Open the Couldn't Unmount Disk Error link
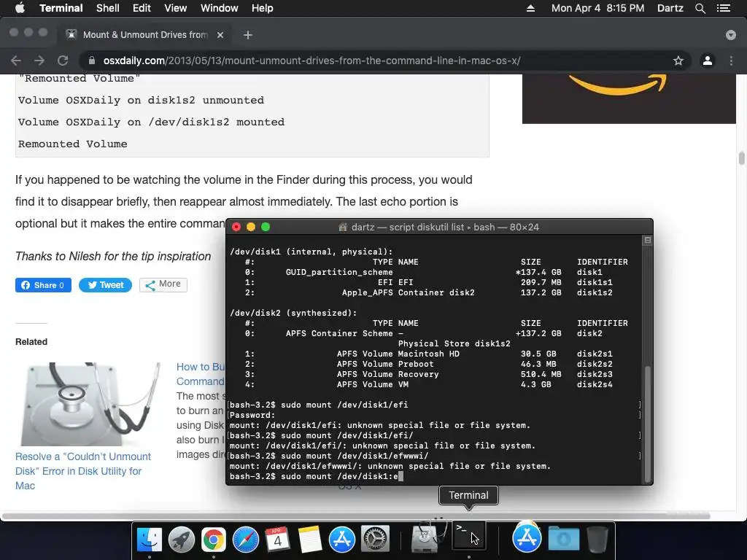 coord(83,471)
